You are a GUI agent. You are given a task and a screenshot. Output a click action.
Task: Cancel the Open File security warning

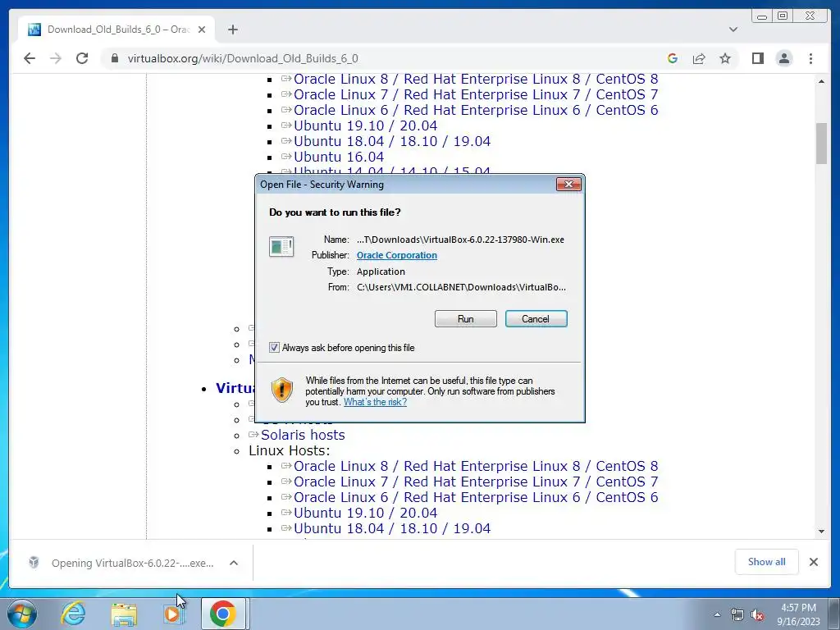pos(536,319)
